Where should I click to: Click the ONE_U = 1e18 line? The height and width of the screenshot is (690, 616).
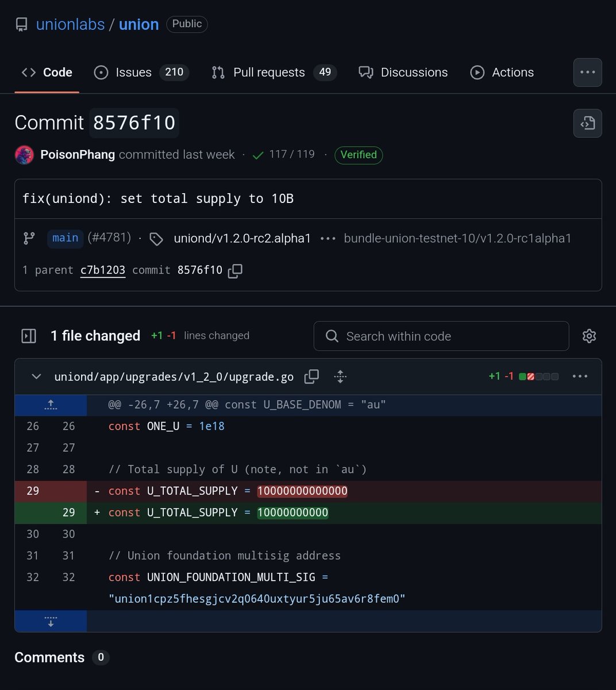[x=167, y=426]
